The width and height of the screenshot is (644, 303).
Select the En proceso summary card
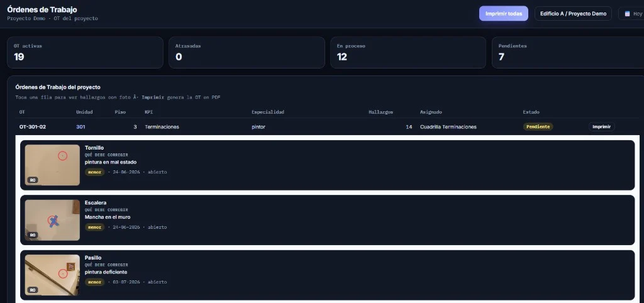[x=408, y=53]
